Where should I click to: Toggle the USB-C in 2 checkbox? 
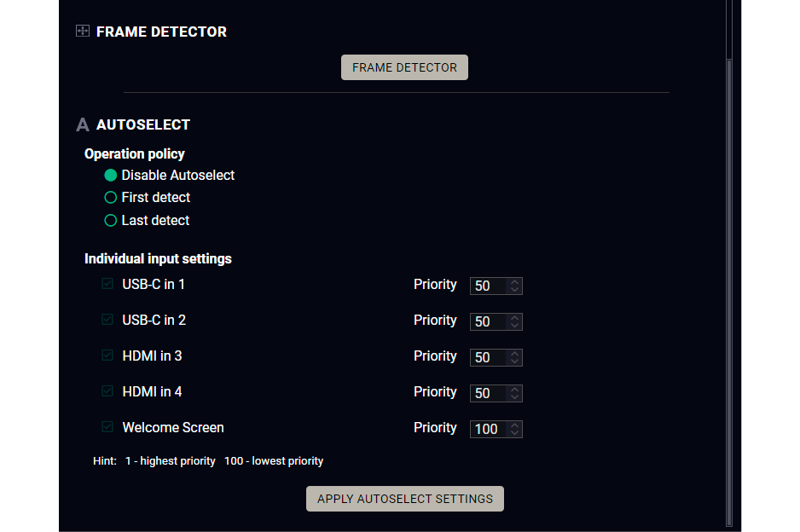coord(107,320)
